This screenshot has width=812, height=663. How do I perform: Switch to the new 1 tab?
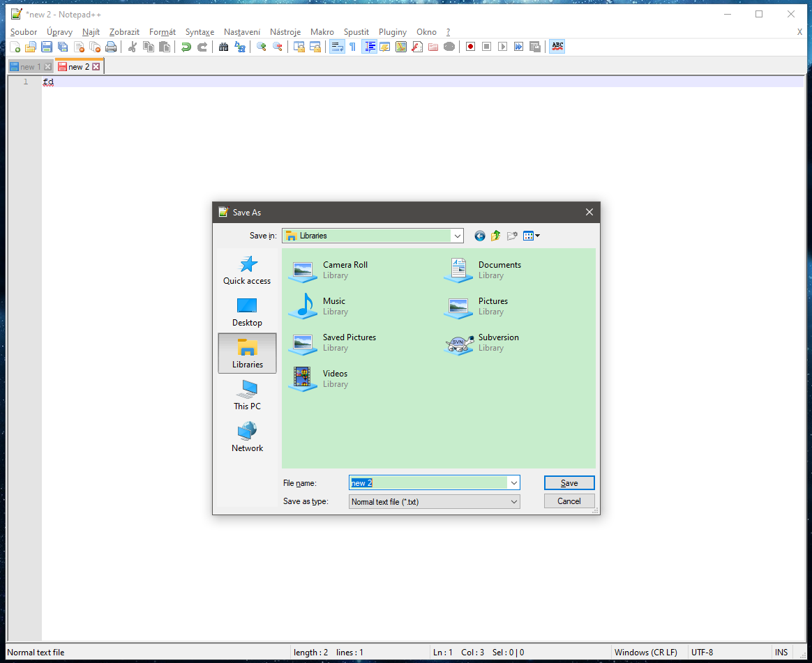(x=31, y=67)
